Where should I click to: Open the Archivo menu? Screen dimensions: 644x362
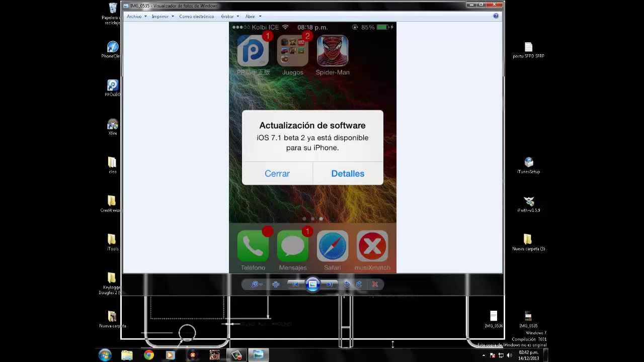[136, 16]
